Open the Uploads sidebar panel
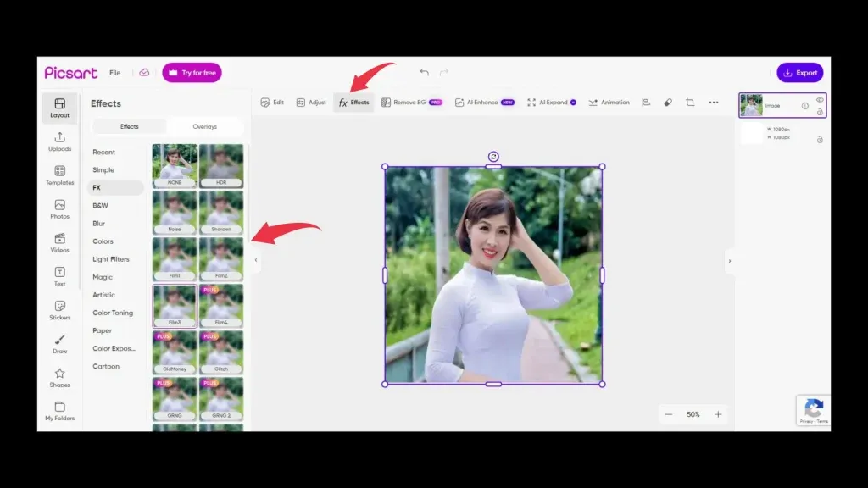Screen dimensions: 868x488 click(x=60, y=141)
